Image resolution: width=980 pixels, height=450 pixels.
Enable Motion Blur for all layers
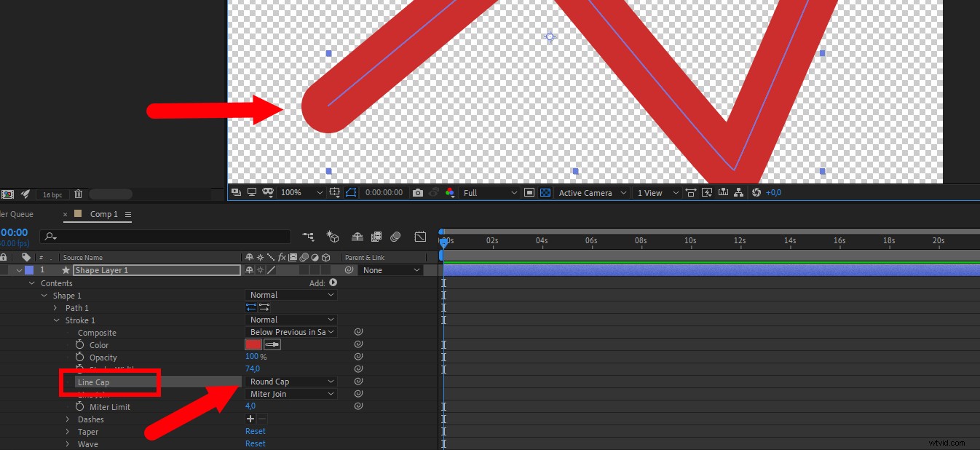[x=395, y=237]
